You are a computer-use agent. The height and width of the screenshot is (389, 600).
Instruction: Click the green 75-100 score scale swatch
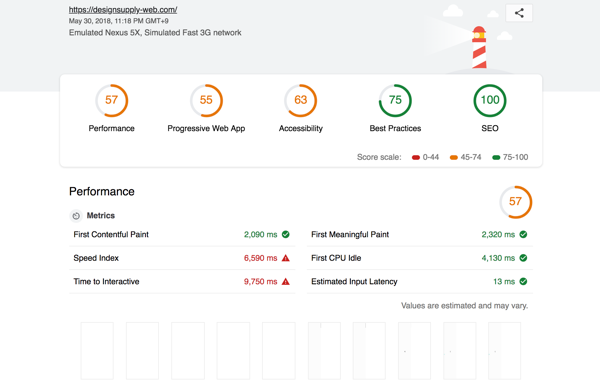(x=496, y=158)
